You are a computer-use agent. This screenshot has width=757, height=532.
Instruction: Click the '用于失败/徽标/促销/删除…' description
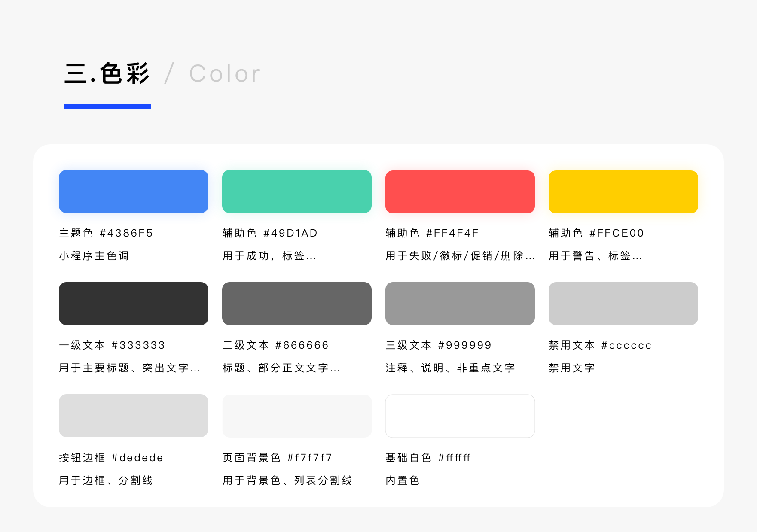coord(460,256)
